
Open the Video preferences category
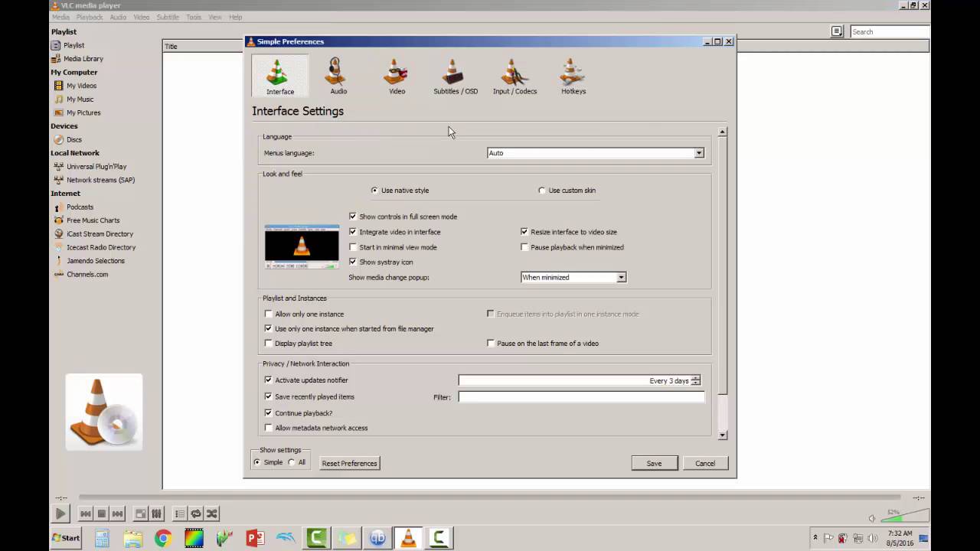[397, 76]
